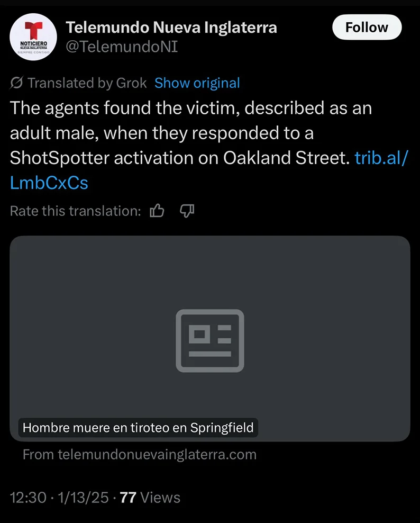
Task: View the 77 Views count
Action: click(x=150, y=498)
